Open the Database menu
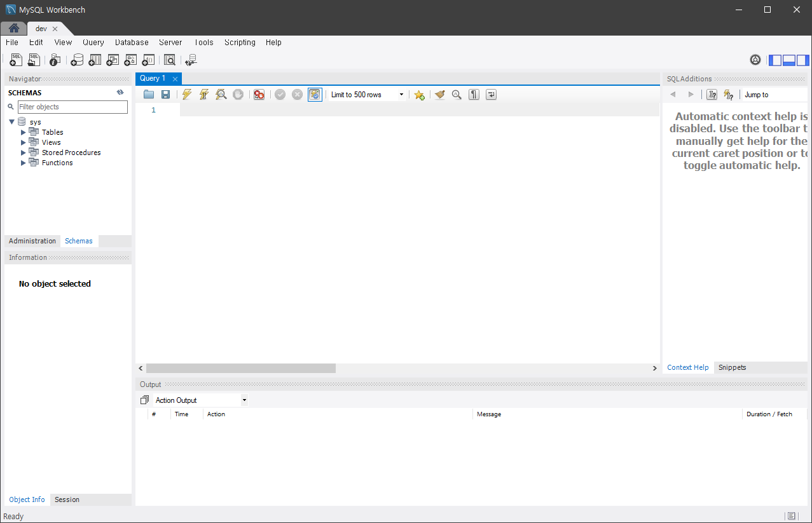Image resolution: width=812 pixels, height=523 pixels. (x=132, y=43)
